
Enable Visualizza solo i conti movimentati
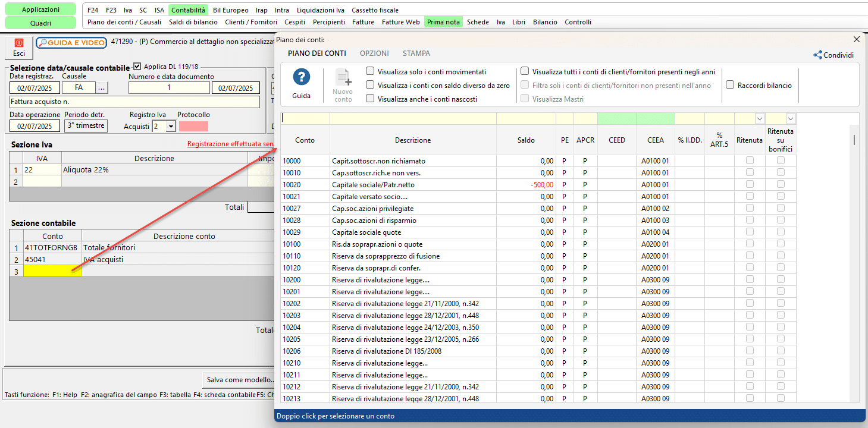(370, 71)
